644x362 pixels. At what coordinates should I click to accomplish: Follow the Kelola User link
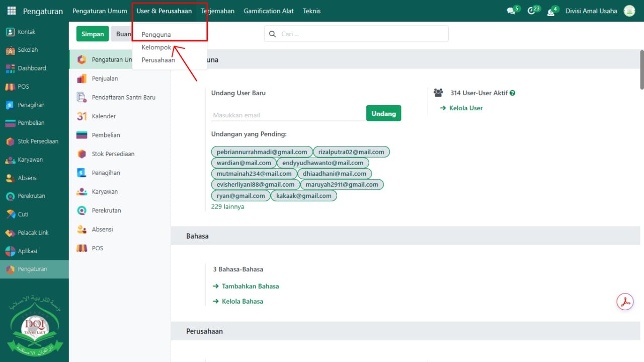click(465, 108)
